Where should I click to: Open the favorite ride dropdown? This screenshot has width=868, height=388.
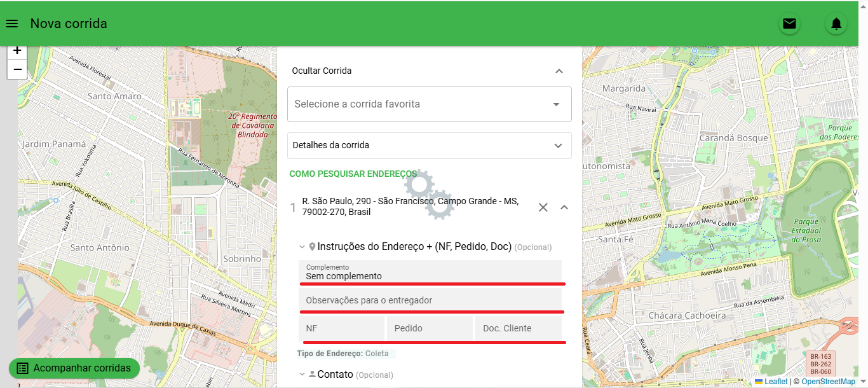(430, 104)
